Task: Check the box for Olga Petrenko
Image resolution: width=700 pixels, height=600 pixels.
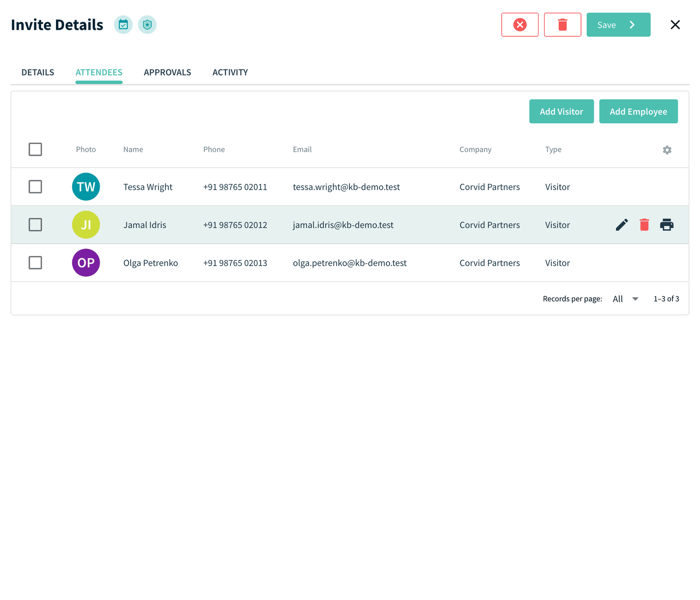Action: coord(35,263)
